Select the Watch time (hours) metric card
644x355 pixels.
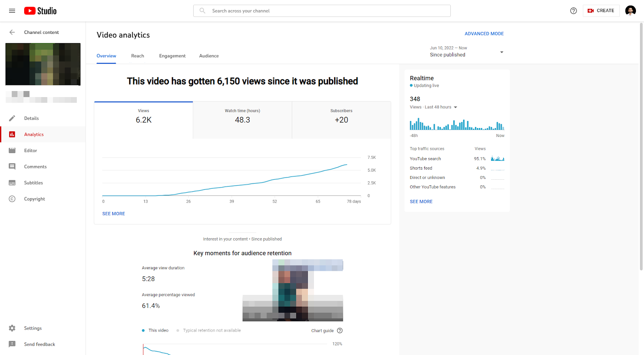point(242,120)
